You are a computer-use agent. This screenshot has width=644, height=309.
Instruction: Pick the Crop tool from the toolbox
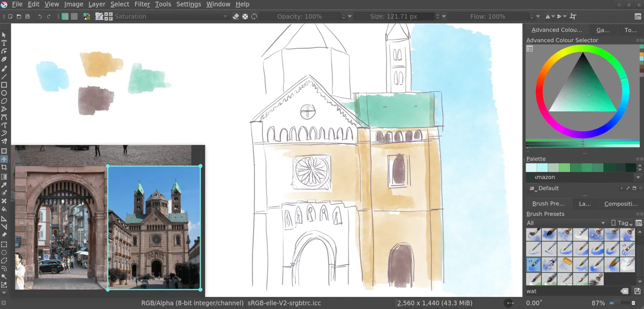click(4, 167)
